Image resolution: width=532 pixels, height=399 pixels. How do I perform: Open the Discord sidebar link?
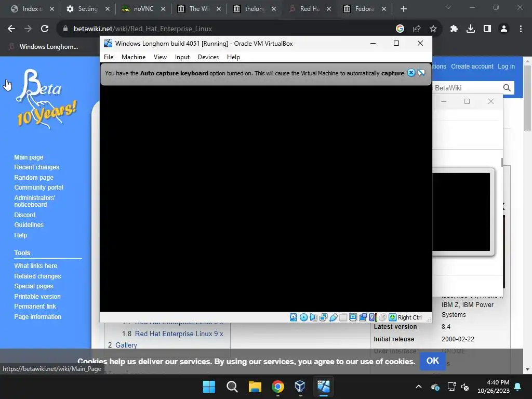click(x=25, y=215)
